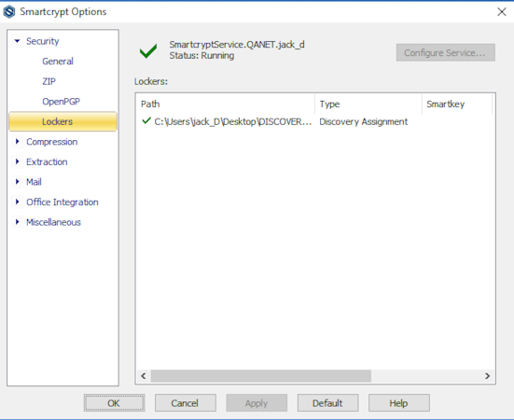Collapse the Security tree section
This screenshot has width=514, height=420.
pos(18,41)
